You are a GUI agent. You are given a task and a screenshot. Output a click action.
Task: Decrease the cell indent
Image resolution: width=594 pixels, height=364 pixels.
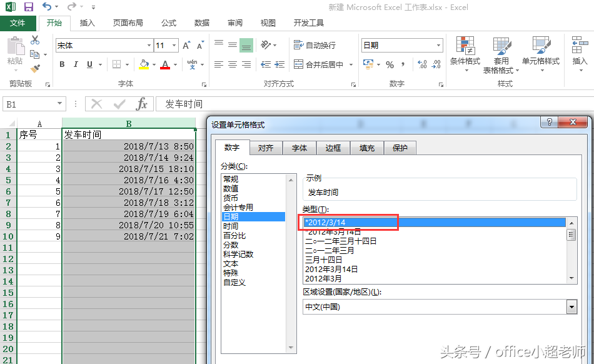(266, 64)
